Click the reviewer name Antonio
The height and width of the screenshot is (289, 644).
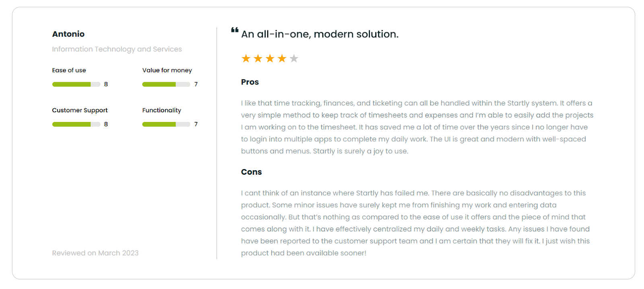68,34
